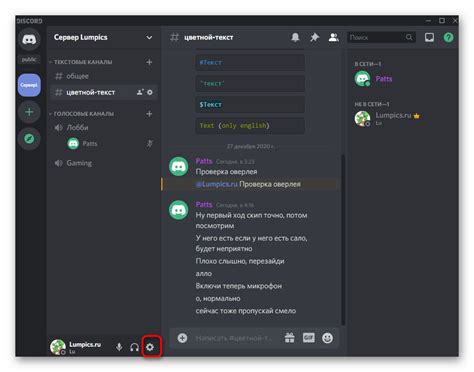
Task: Click the message input field
Action: pyautogui.click(x=235, y=338)
